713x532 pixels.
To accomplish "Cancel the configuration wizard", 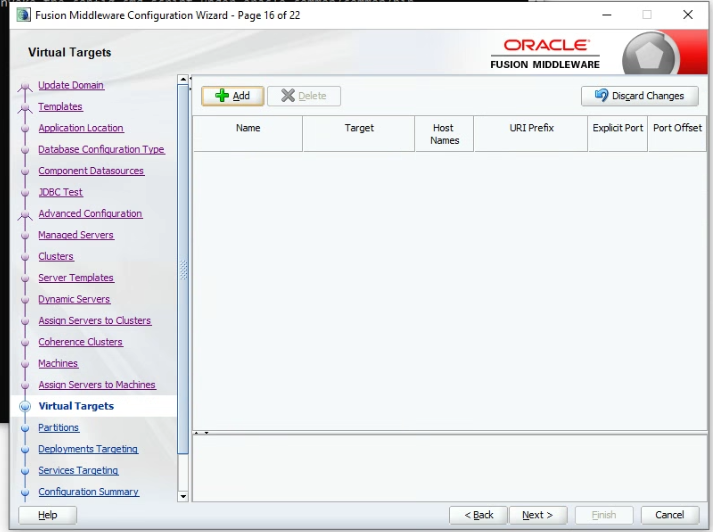I will point(670,515).
